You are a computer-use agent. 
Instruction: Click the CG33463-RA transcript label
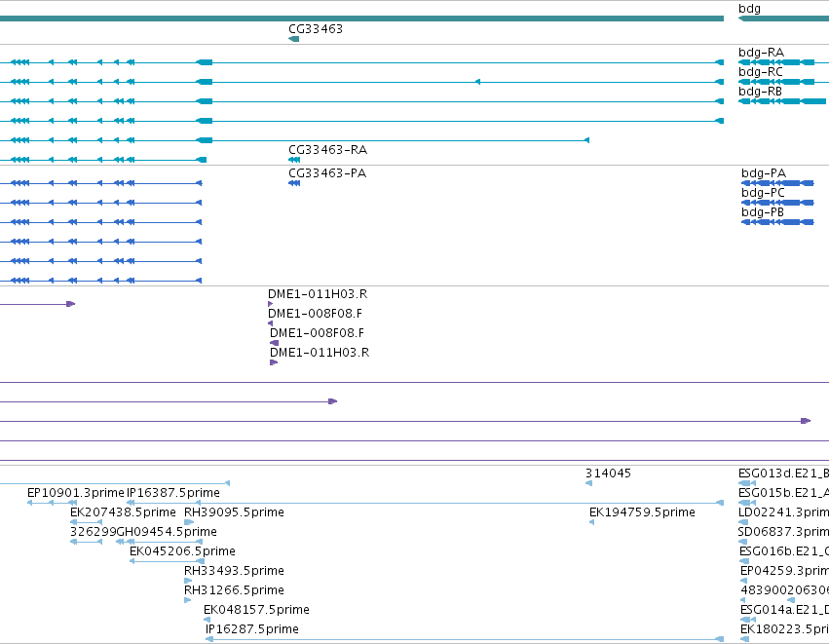pyautogui.click(x=327, y=150)
